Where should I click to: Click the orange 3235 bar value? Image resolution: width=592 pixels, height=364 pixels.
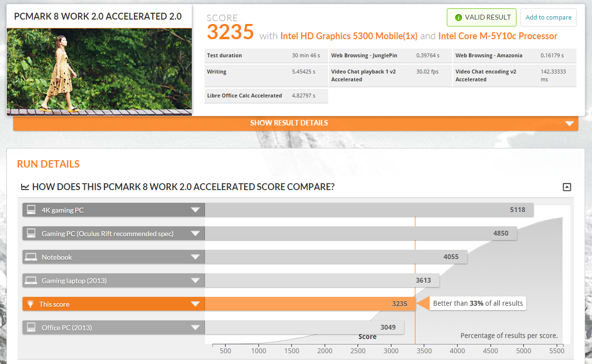[x=400, y=304]
